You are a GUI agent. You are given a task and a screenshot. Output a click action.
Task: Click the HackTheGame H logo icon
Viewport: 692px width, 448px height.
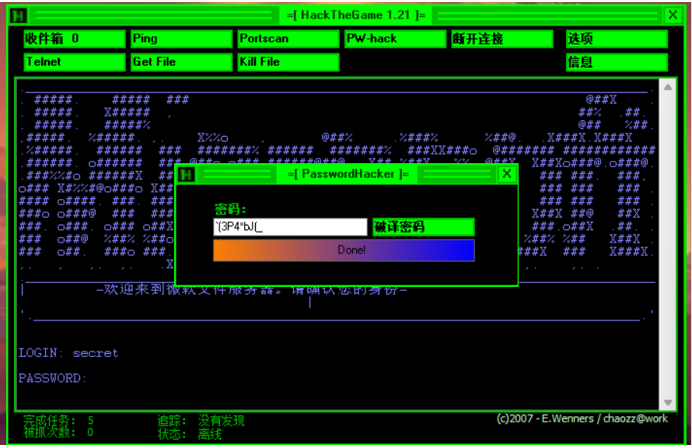click(x=19, y=16)
